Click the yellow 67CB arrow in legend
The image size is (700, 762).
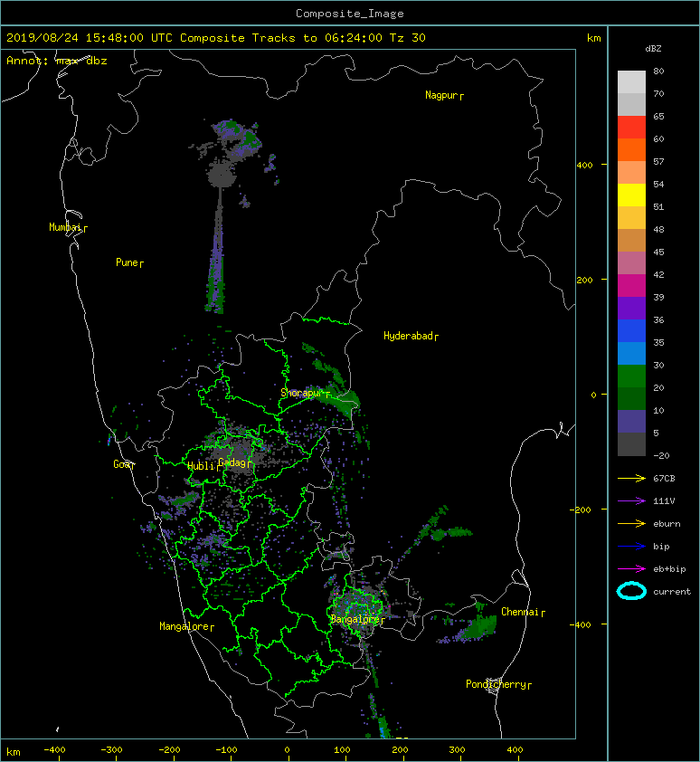(x=631, y=479)
